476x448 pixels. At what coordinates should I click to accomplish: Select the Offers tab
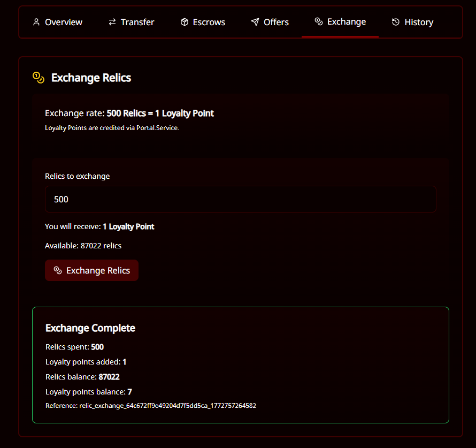point(276,22)
